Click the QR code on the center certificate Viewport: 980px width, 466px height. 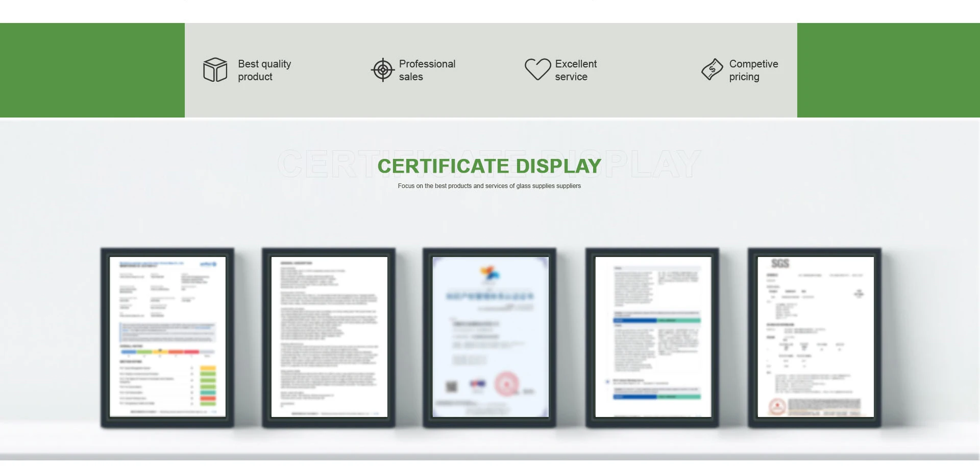tap(452, 387)
